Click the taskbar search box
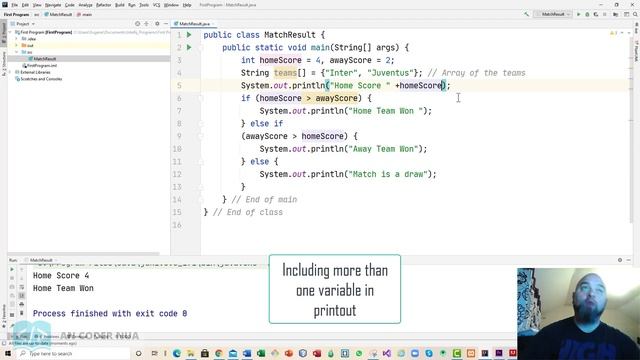Image resolution: width=640 pixels, height=360 pixels. tap(73, 353)
